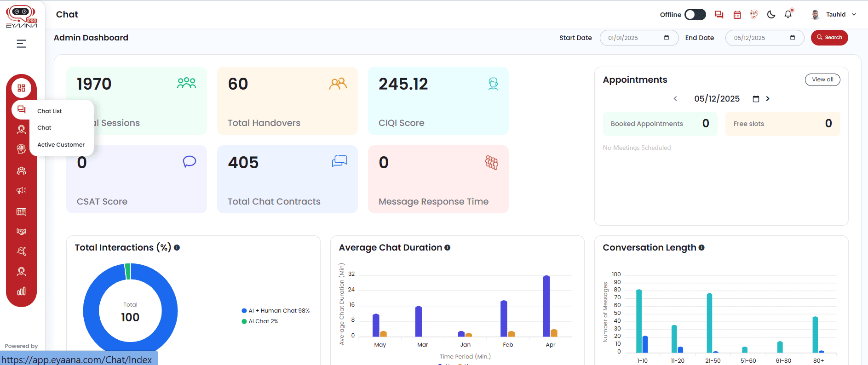Image resolution: width=868 pixels, height=365 pixels.
Task: Click View all in Appointments
Action: point(822,80)
